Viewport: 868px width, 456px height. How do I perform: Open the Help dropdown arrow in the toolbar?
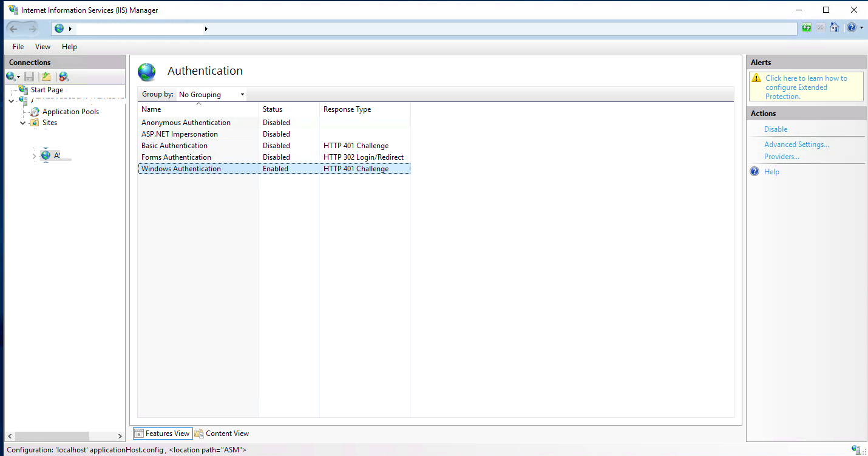[860, 27]
